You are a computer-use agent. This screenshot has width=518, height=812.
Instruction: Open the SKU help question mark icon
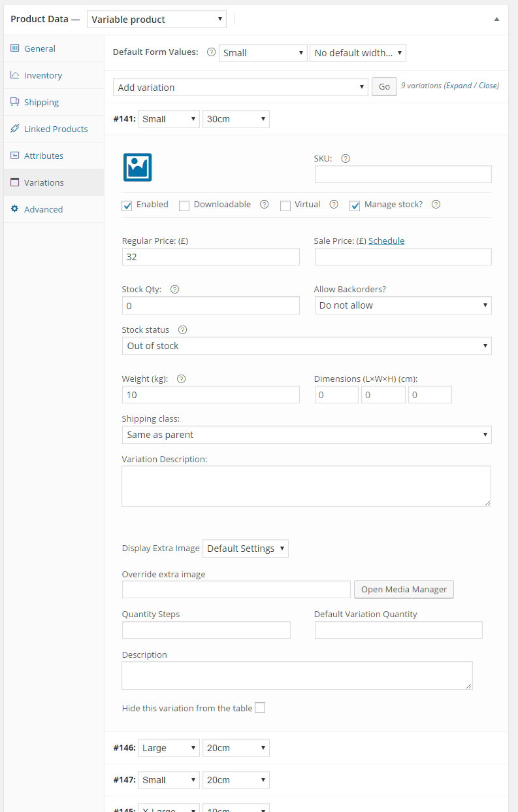click(346, 158)
